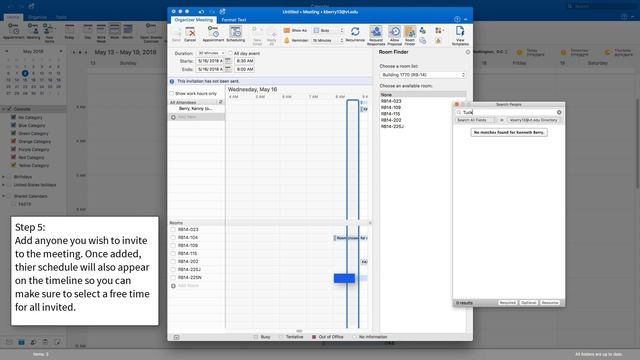This screenshot has width=640, height=360.
Task: Open the Reminder 15 Minutes dropdown
Action: pyautogui.click(x=328, y=40)
